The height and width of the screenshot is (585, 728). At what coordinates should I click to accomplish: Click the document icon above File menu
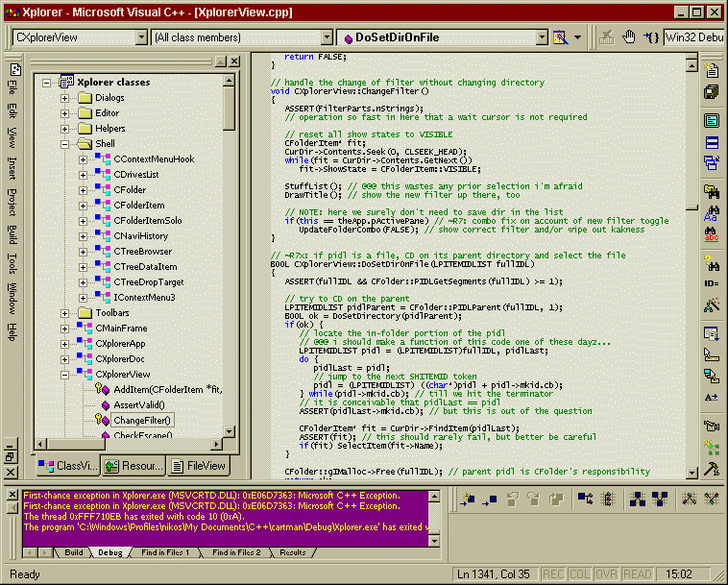[15, 70]
